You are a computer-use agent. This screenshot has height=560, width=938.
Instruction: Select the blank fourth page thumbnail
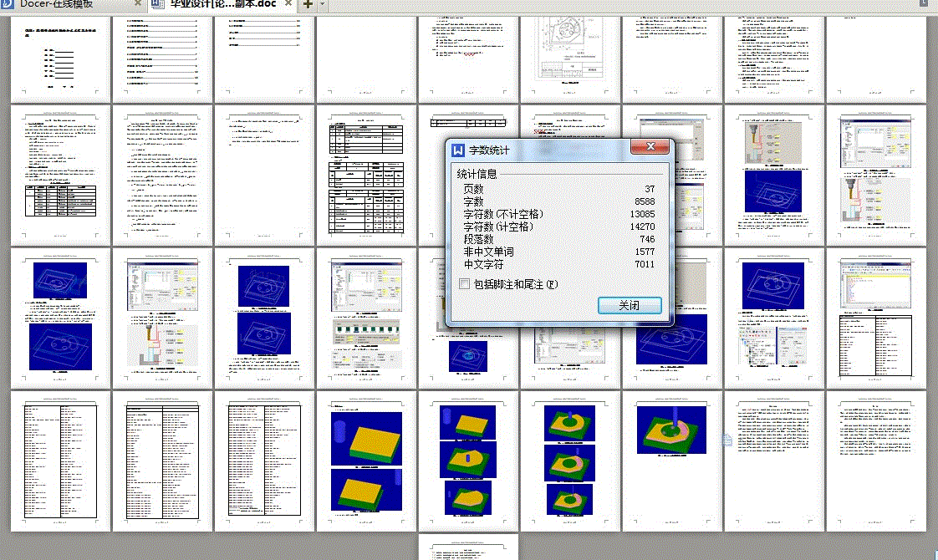(366, 59)
